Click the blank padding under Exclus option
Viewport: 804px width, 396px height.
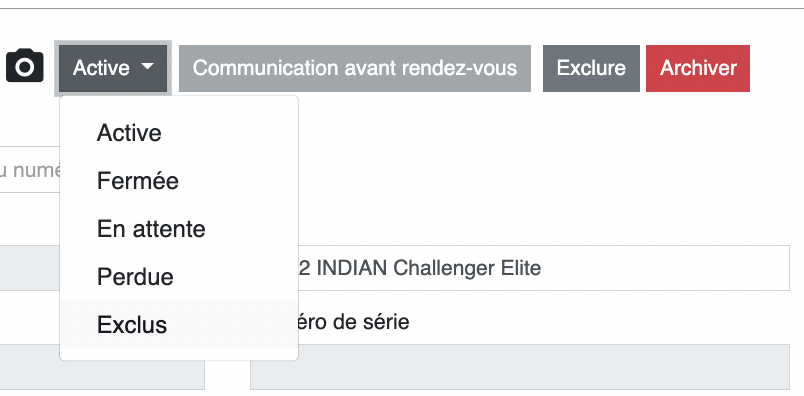(x=179, y=354)
